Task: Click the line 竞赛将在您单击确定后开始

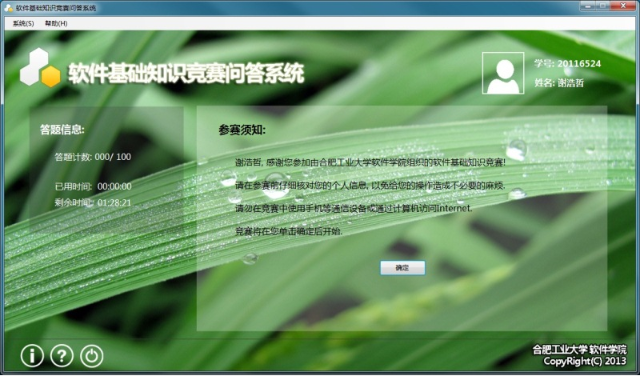Action: 289,231
